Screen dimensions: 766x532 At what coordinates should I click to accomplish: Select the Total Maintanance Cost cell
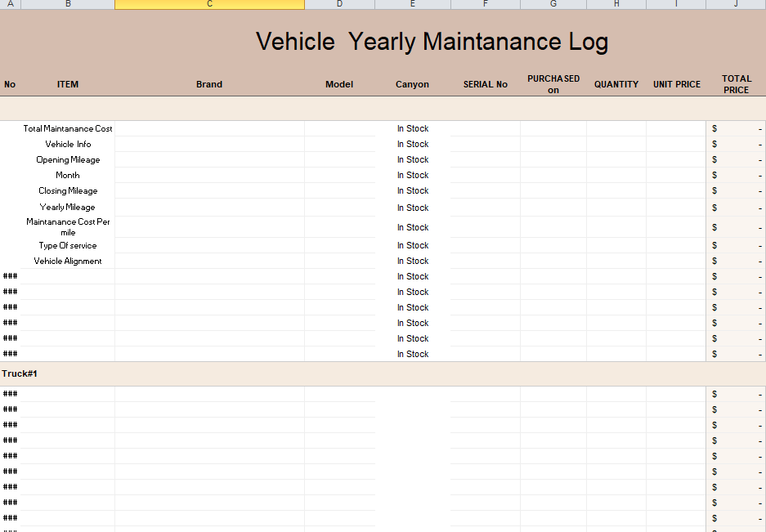(x=68, y=129)
